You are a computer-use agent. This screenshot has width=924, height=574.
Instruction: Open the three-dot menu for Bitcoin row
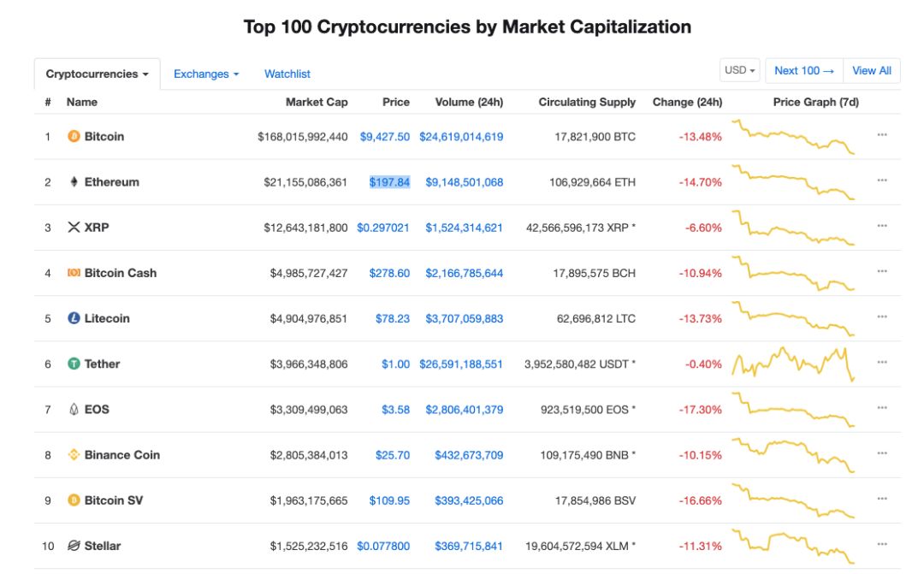(882, 135)
